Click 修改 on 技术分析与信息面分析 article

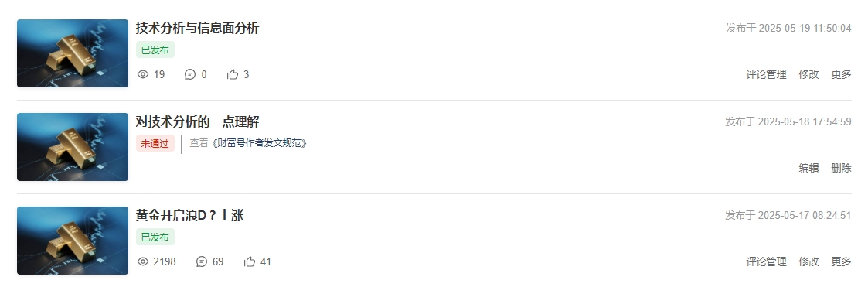(x=808, y=74)
